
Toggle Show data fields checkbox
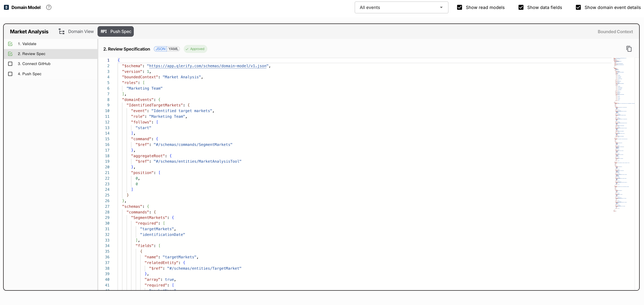tap(521, 7)
